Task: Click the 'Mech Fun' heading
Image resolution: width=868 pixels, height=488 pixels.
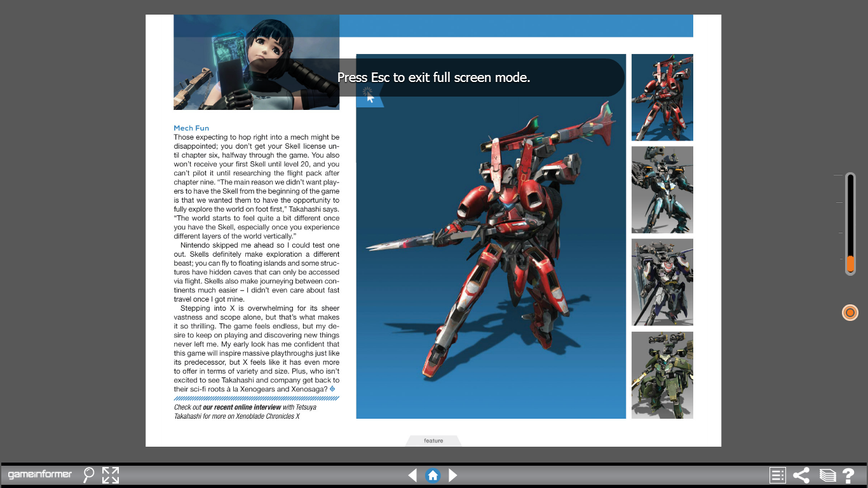Action: tap(191, 128)
